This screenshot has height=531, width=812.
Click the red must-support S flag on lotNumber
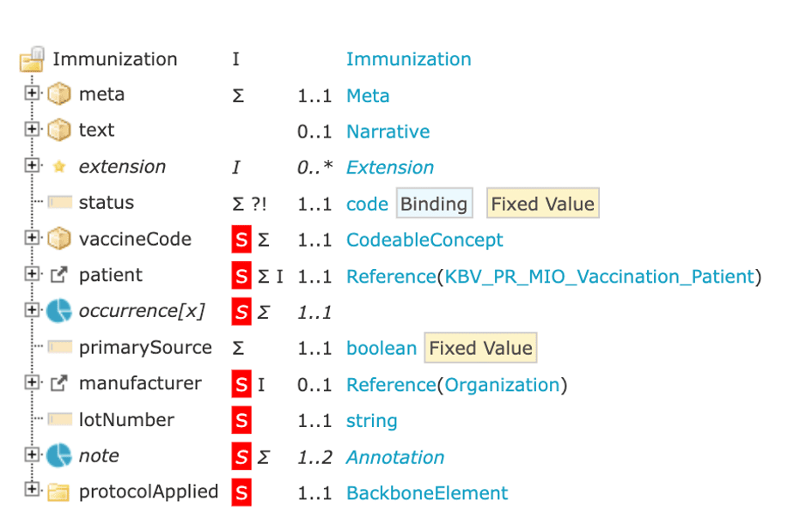(241, 421)
